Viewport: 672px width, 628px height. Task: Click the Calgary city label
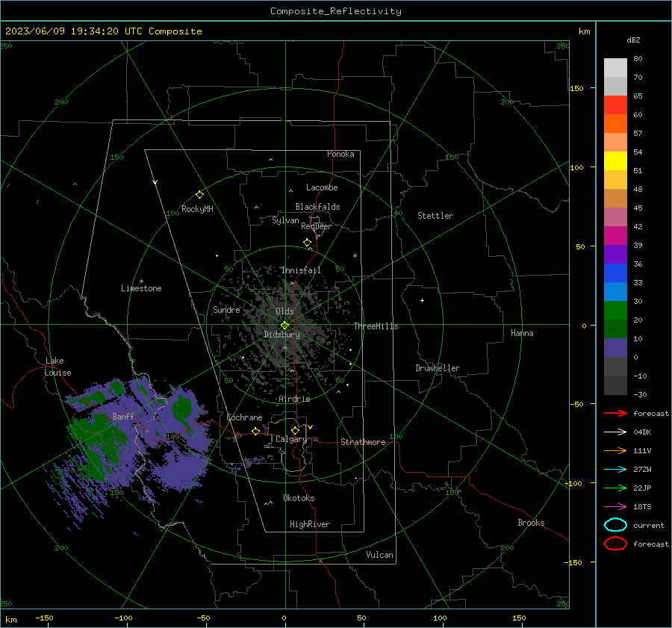click(291, 439)
